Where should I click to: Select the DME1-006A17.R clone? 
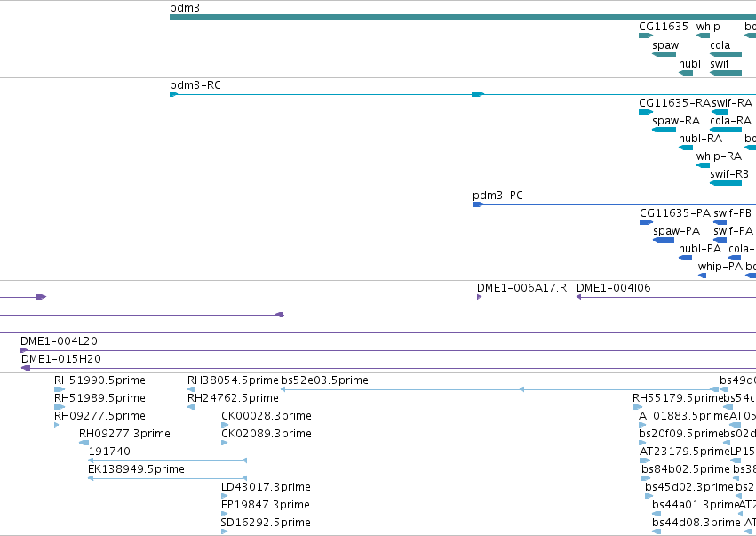point(479,297)
